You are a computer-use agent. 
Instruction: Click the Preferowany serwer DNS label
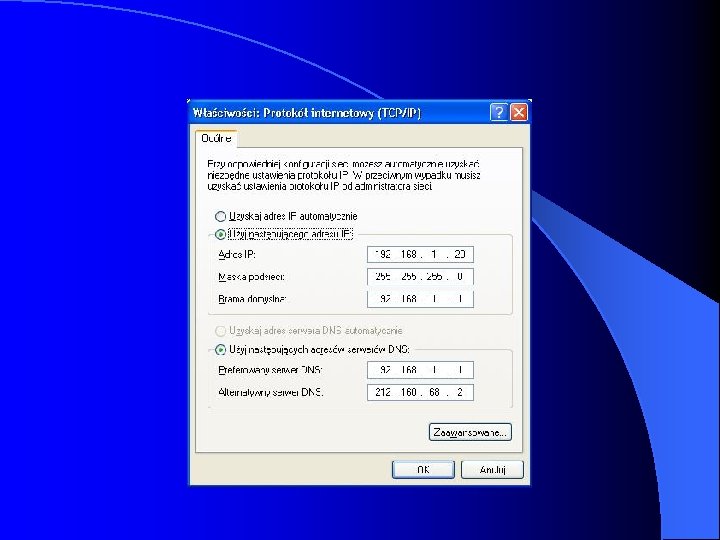click(270, 370)
